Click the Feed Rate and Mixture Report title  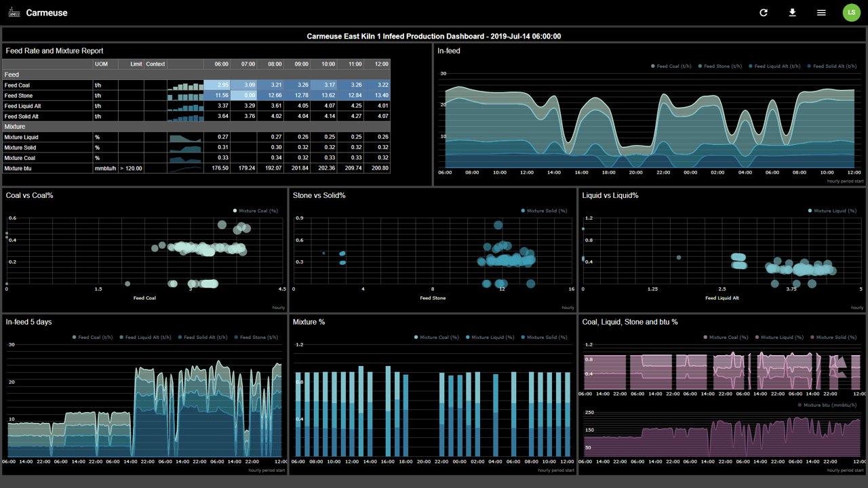pyautogui.click(x=54, y=51)
